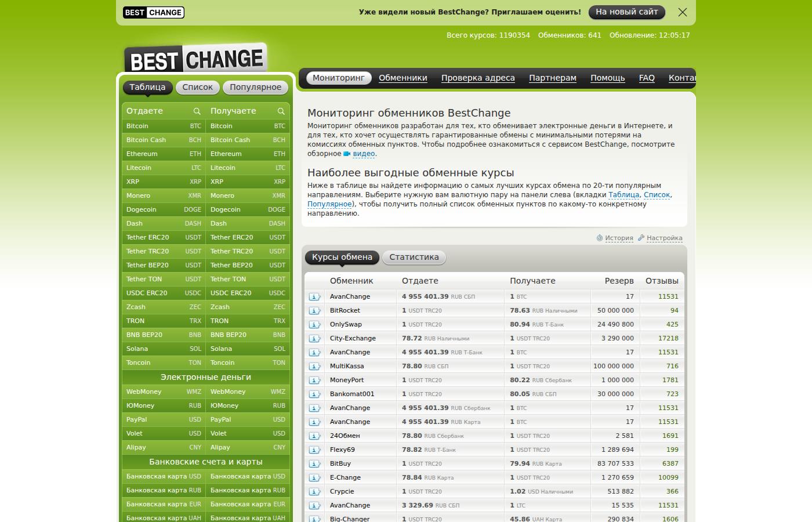This screenshot has height=522, width=812.
Task: Click the Резерв column header
Action: pyautogui.click(x=619, y=281)
